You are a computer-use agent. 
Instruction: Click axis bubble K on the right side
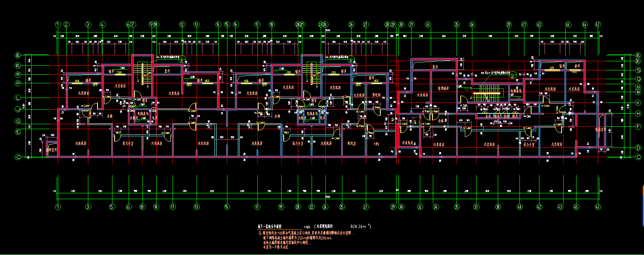(638, 102)
